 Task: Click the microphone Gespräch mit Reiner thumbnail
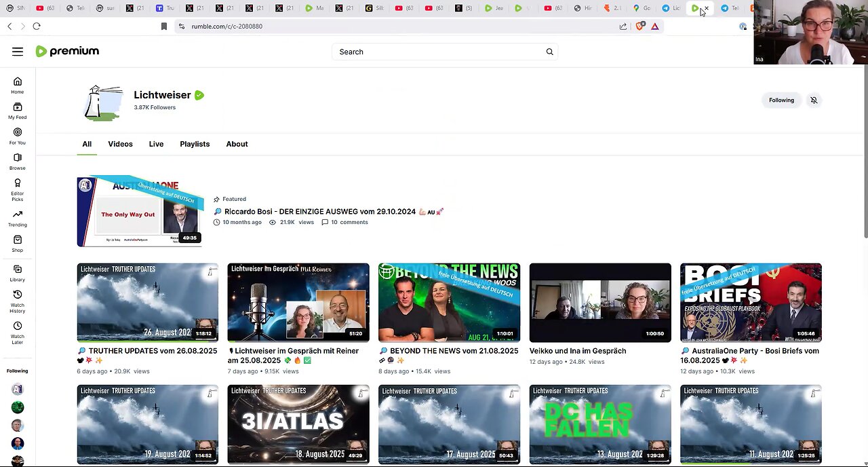tap(298, 303)
